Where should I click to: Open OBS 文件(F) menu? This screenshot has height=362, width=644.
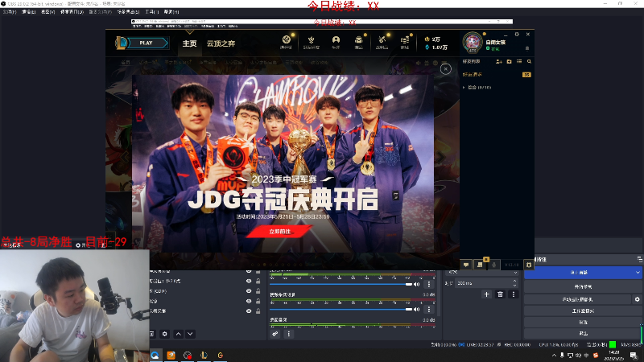tap(10, 12)
